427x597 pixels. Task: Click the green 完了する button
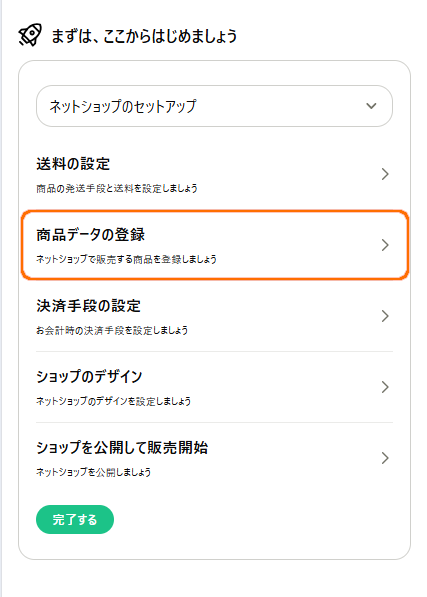[x=75, y=519]
